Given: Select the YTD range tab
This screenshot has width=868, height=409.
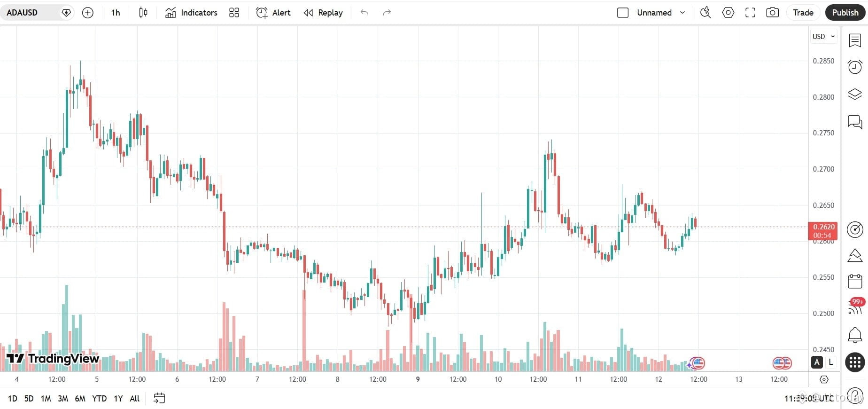Looking at the screenshot, I should [x=99, y=398].
